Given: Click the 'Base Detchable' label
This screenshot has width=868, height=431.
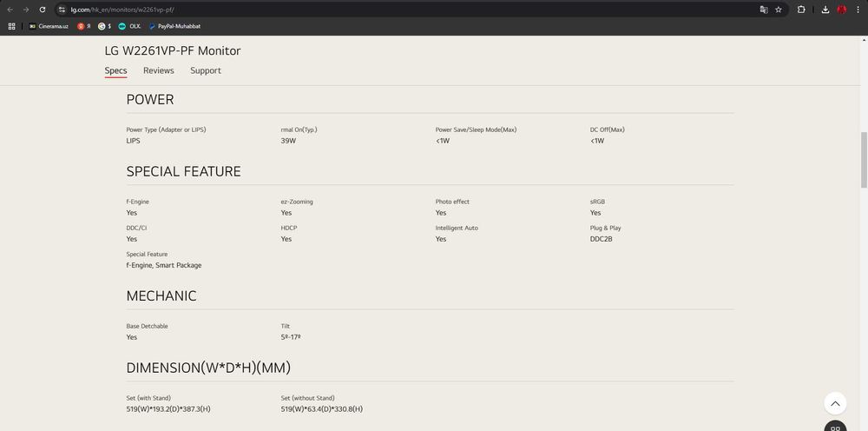Looking at the screenshot, I should pyautogui.click(x=147, y=327).
